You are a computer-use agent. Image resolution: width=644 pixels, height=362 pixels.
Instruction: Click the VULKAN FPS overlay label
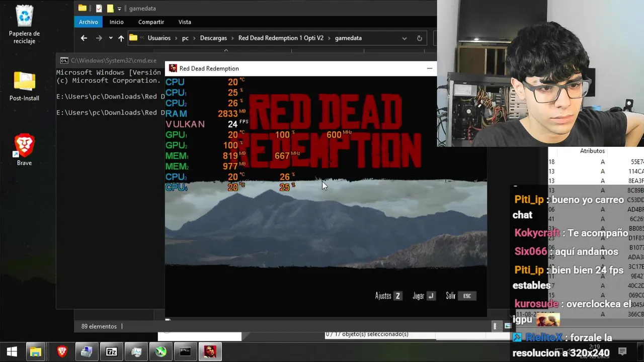pos(185,124)
